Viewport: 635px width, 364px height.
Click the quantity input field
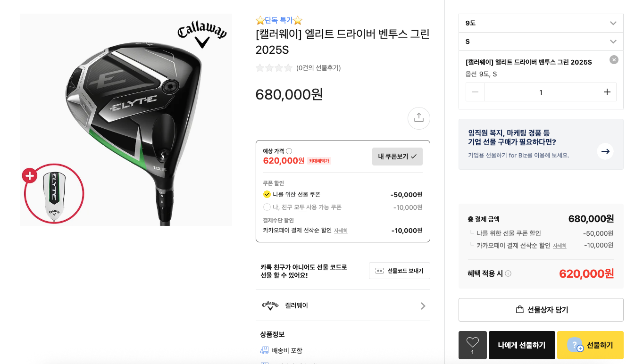click(x=541, y=92)
